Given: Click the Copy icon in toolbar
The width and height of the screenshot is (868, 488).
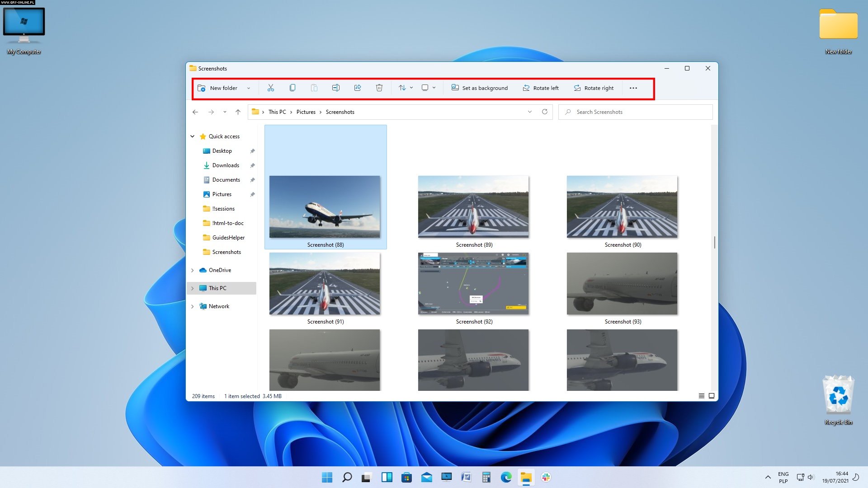Looking at the screenshot, I should coord(292,88).
